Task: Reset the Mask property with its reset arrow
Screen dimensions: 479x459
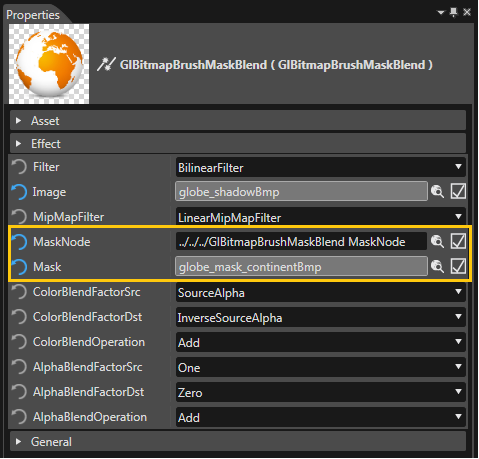Action: [x=19, y=267]
